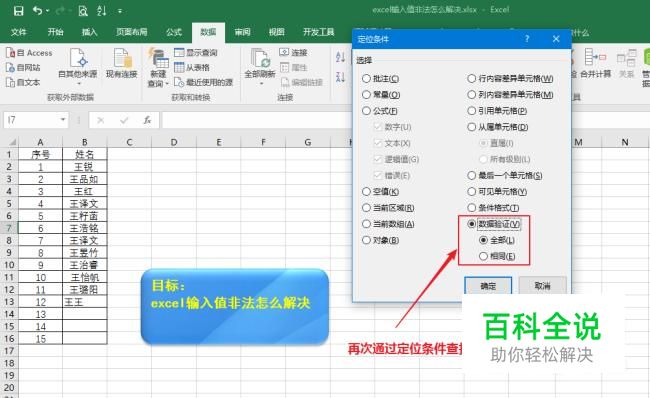Image resolution: width=650 pixels, height=398 pixels.
Task: Open 全部刷新 refresh all dropdown
Action: point(260,67)
